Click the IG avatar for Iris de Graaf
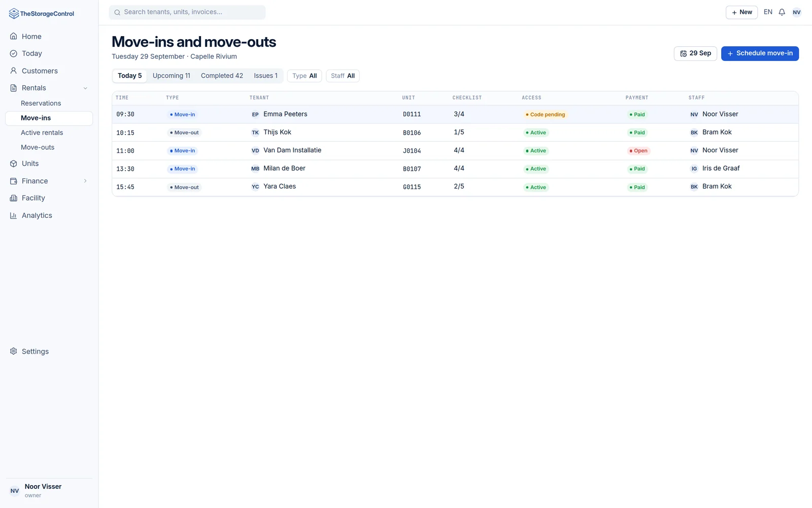The width and height of the screenshot is (812, 508). click(x=694, y=169)
